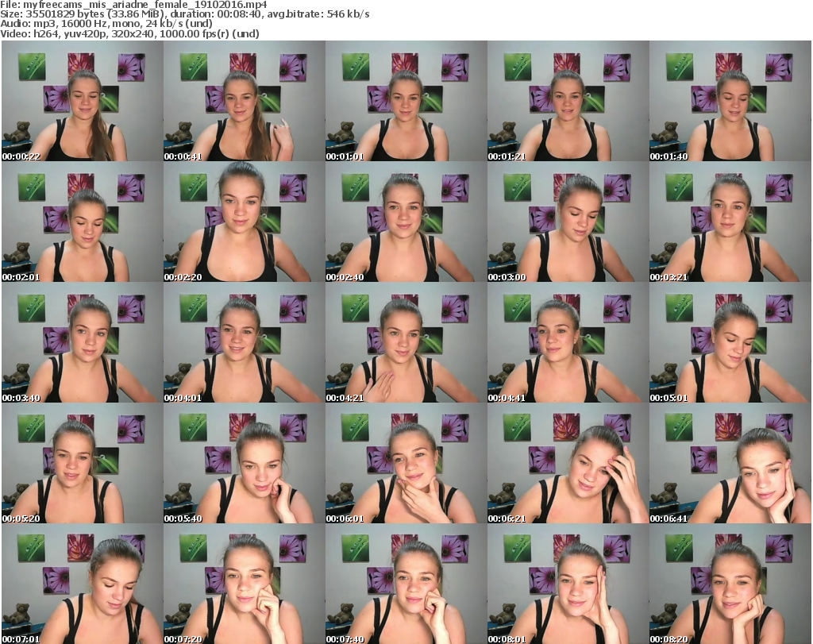The height and width of the screenshot is (644, 813).
Task: Click the thumbnail stamped 00:00:22
Action: click(x=81, y=102)
